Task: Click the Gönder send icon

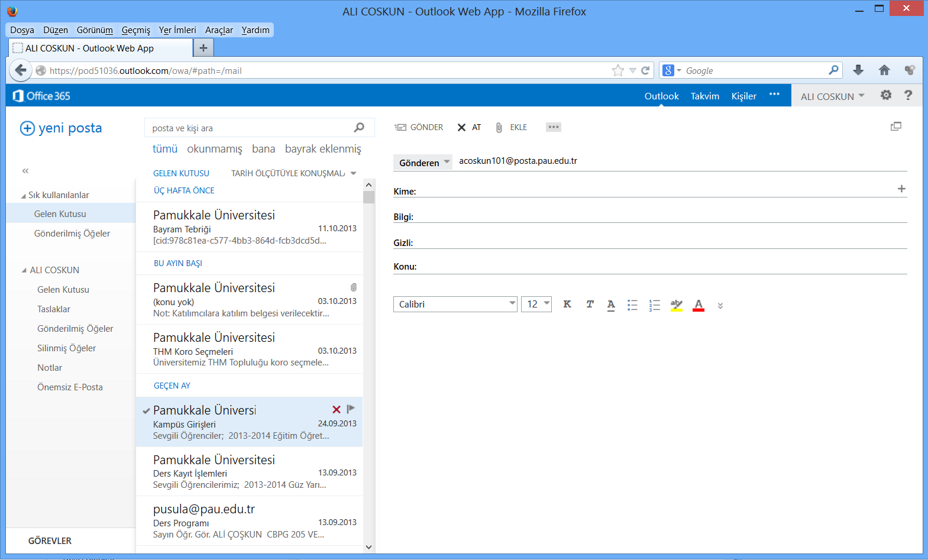Action: click(400, 127)
